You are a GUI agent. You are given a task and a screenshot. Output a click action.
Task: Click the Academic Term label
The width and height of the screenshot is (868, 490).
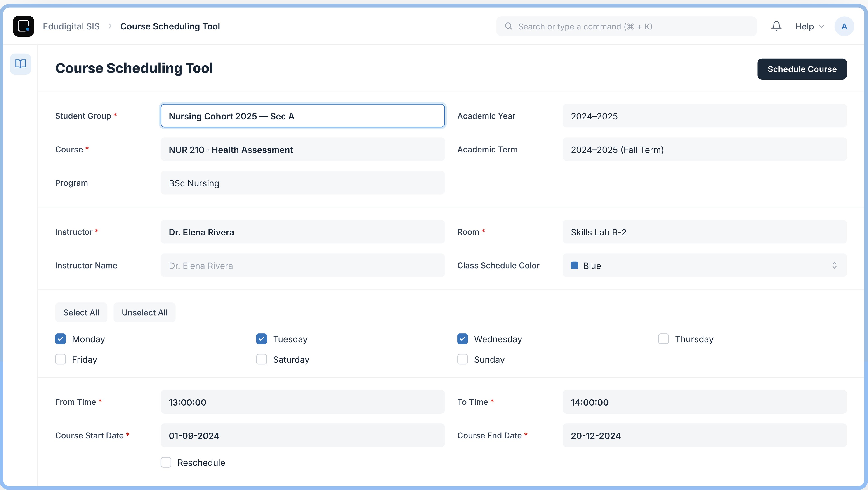[x=487, y=149]
